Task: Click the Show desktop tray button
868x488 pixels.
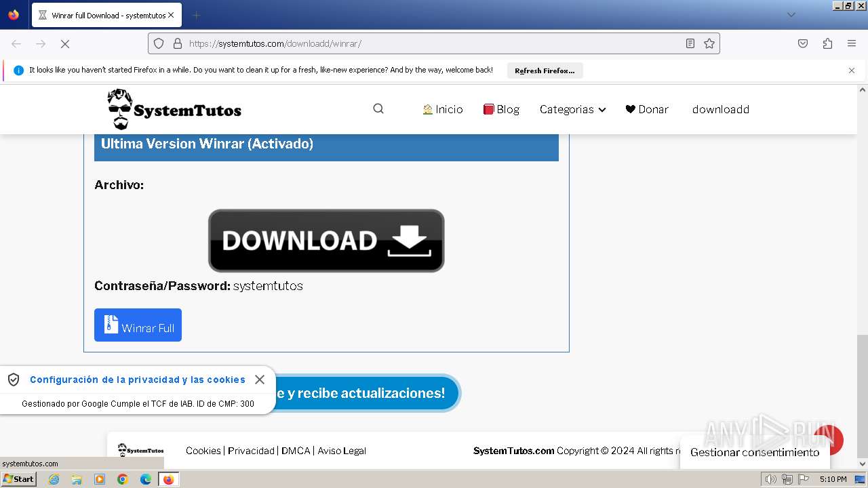Action: [x=861, y=479]
